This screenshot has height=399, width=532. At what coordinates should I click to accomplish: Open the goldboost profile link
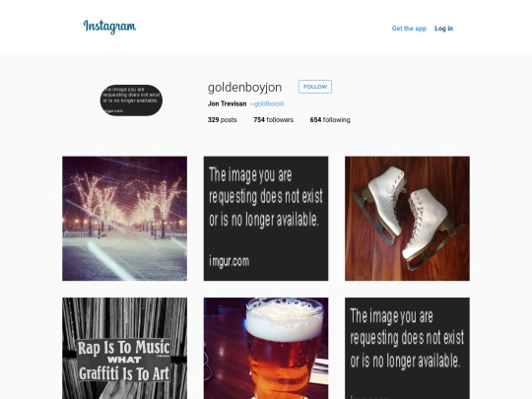coord(267,103)
